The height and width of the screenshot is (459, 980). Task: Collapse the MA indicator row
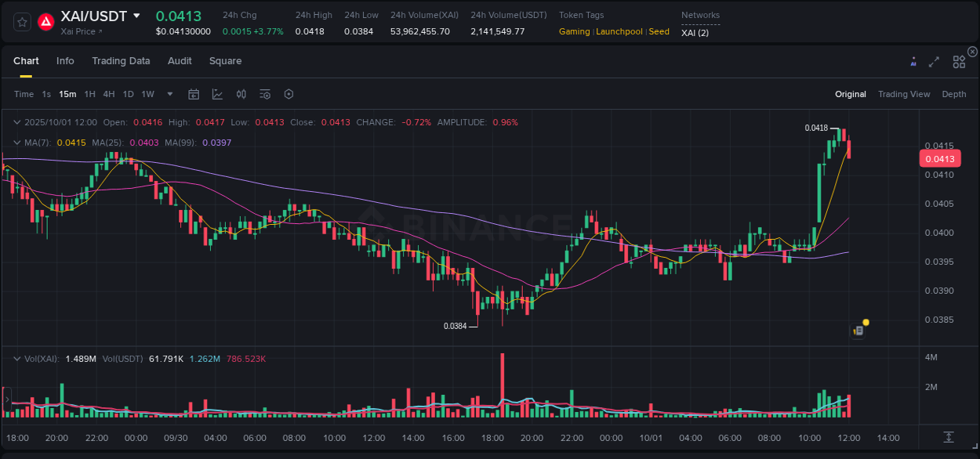[17, 143]
